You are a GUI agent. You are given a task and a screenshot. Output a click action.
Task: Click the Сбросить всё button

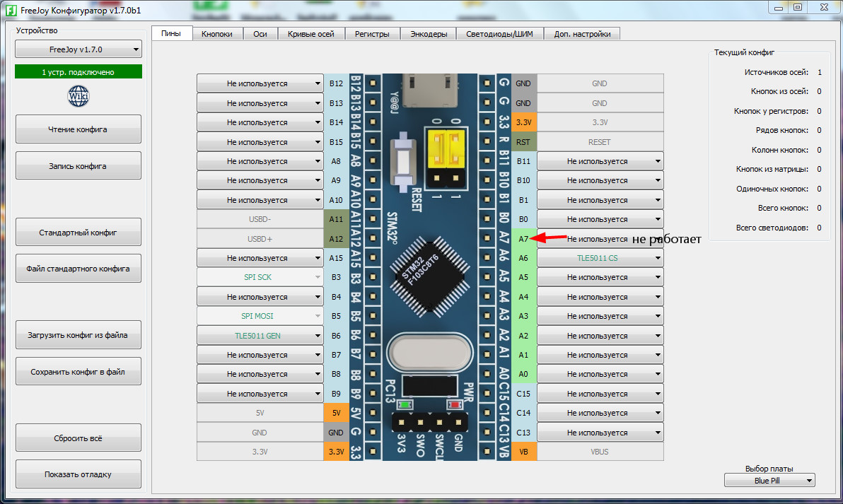pos(79,438)
